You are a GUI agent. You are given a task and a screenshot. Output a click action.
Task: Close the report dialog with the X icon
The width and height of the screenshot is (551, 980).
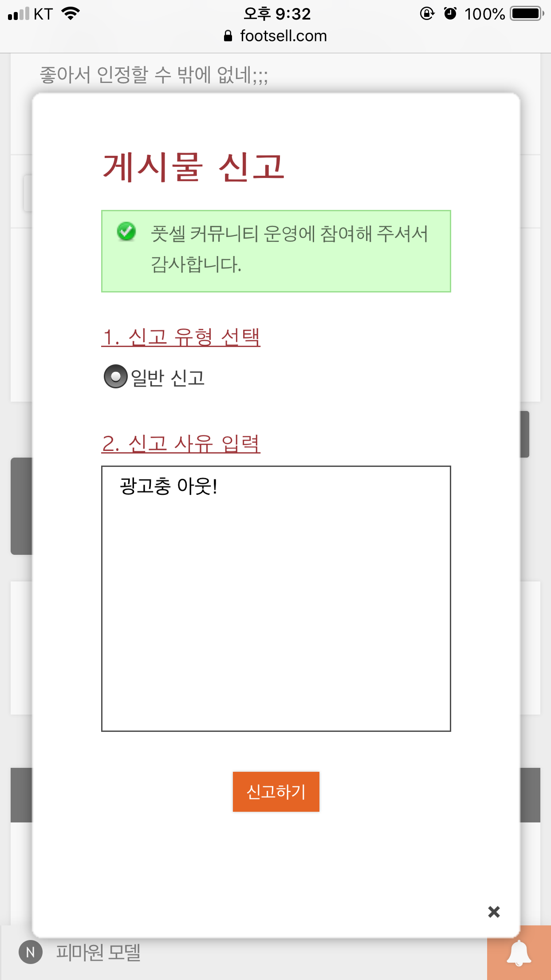pyautogui.click(x=494, y=912)
